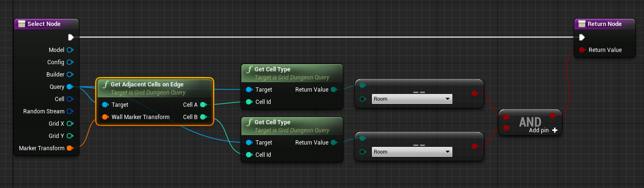The width and height of the screenshot is (644, 188).
Task: Click the second input pin on AND node
Action: (x=506, y=128)
